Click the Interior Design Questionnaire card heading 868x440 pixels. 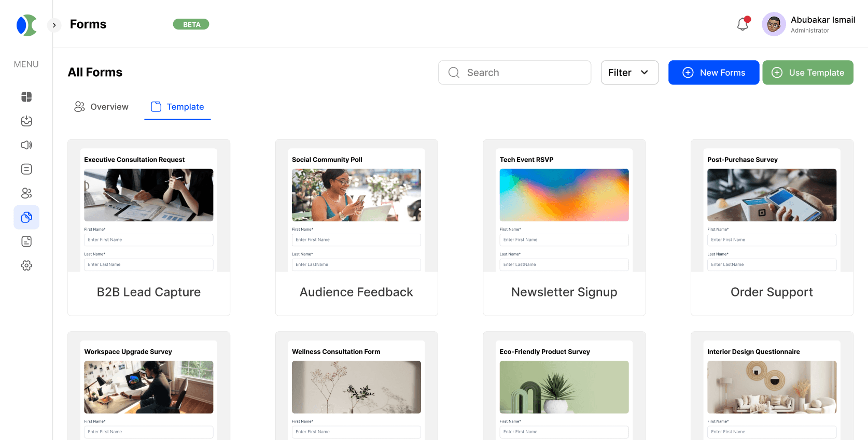[753, 352]
